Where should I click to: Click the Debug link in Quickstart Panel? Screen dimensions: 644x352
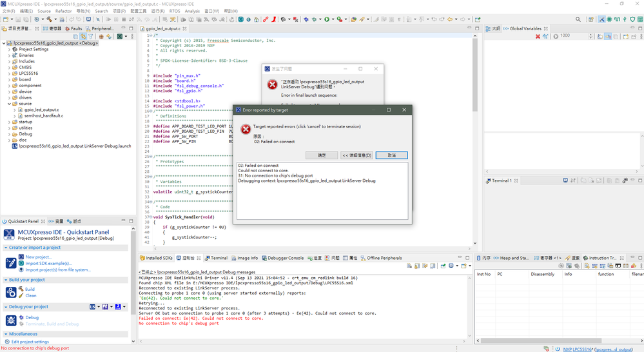click(32, 317)
